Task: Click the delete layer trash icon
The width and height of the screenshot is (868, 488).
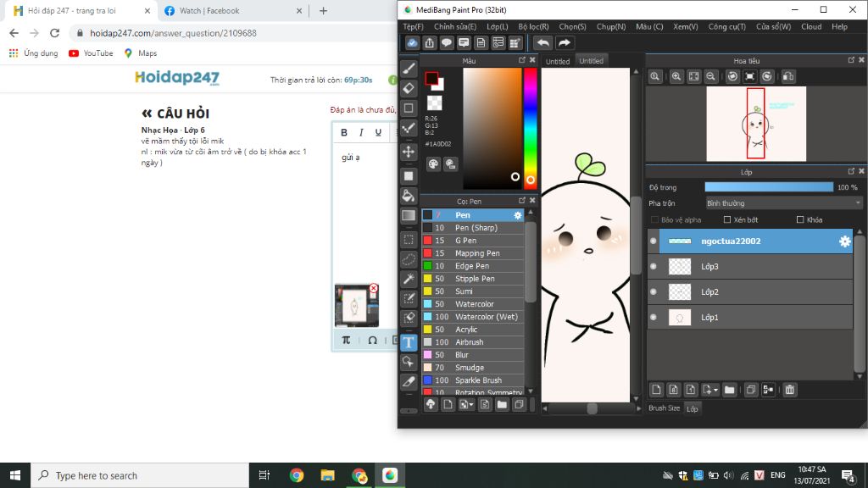Action: 789,390
